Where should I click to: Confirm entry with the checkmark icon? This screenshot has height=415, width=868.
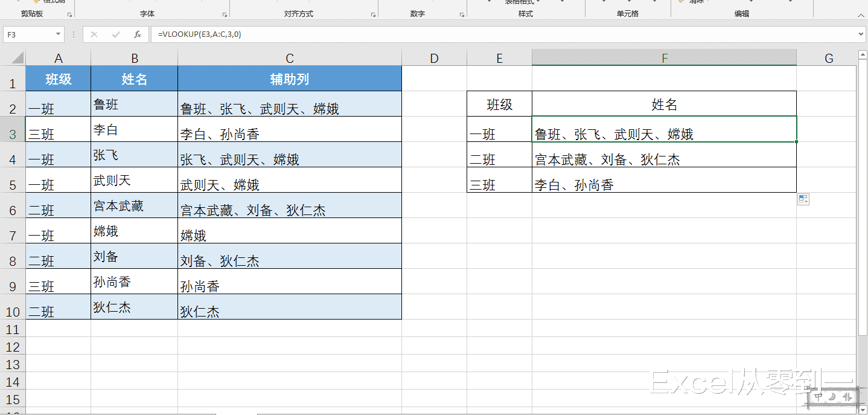pos(115,34)
